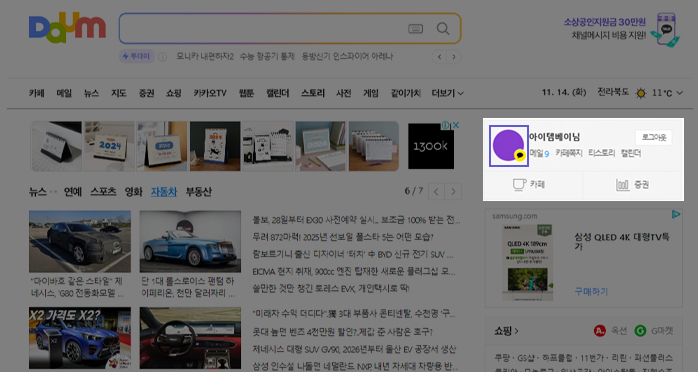Open 게임 in top navigation
This screenshot has width=698, height=372.
[371, 93]
